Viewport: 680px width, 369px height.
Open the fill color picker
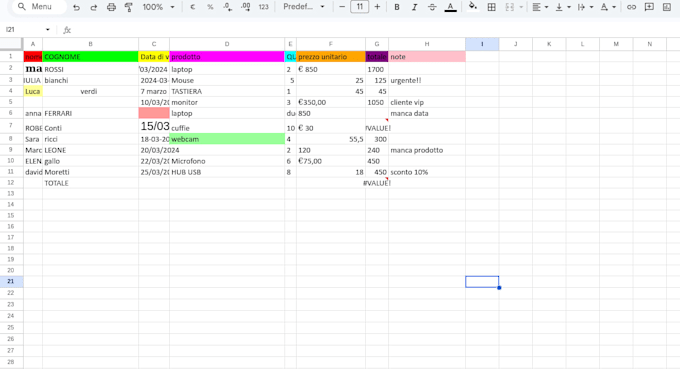473,7
